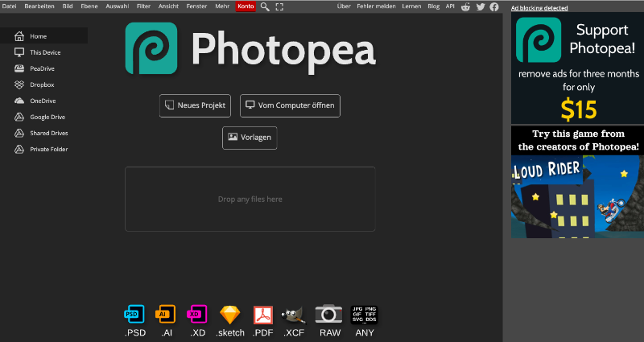Click the This Device monitor icon
The height and width of the screenshot is (342, 644).
(x=19, y=52)
